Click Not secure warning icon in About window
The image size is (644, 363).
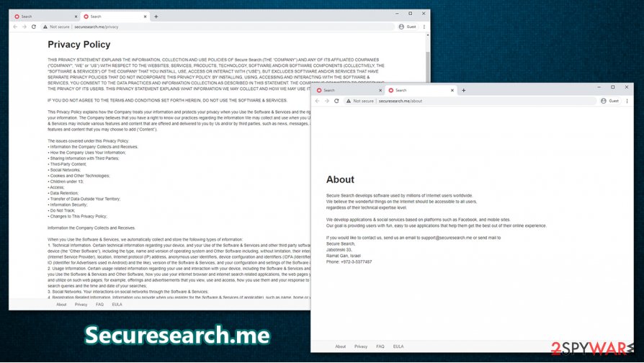(348, 101)
